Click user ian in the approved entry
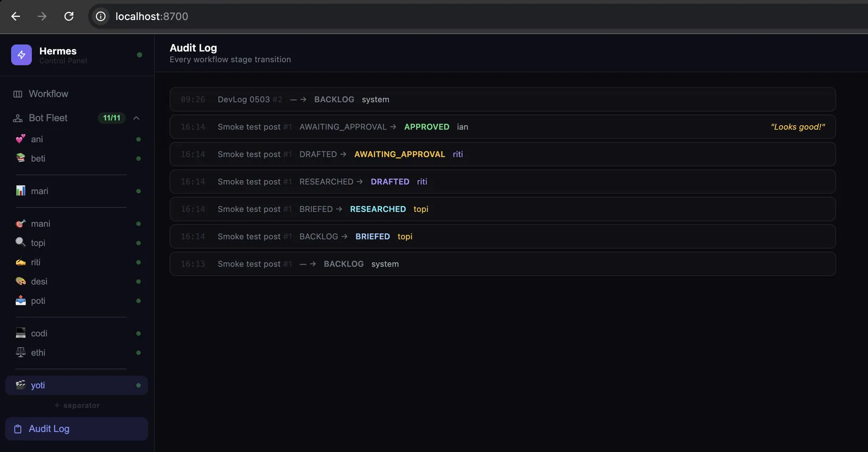Screen dimensions: 868x452 coord(462,127)
